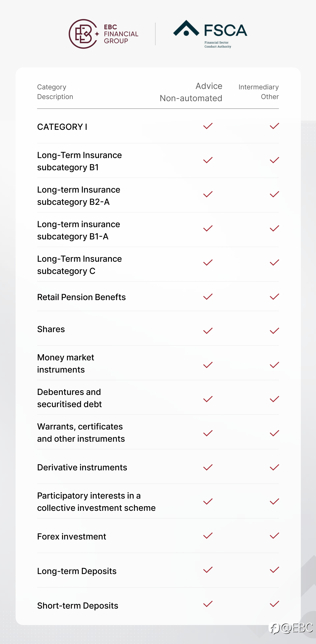Click the Intermediary checkmark for Shares
Viewport: 316px width, 644px height.
(x=274, y=331)
